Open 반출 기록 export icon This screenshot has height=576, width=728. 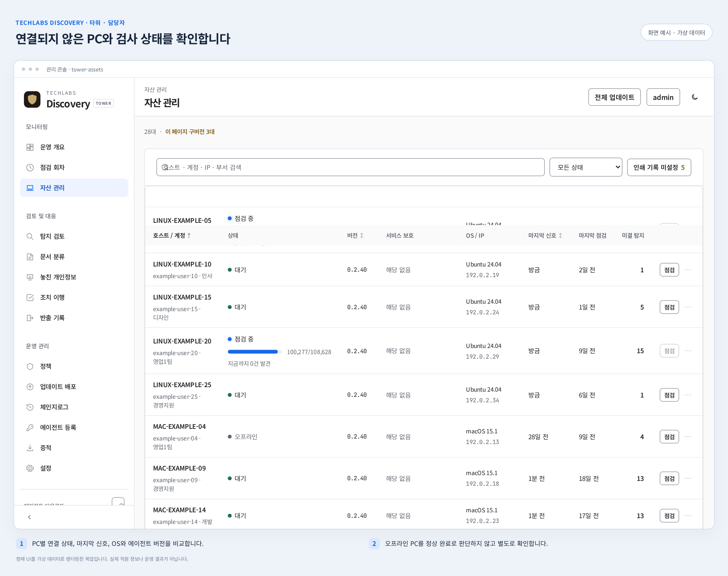tap(30, 318)
